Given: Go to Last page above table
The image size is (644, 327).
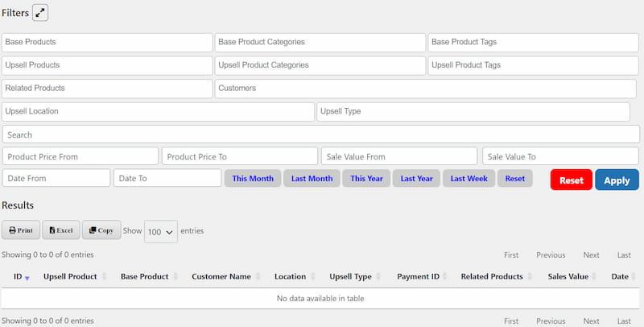Looking at the screenshot, I should (624, 255).
